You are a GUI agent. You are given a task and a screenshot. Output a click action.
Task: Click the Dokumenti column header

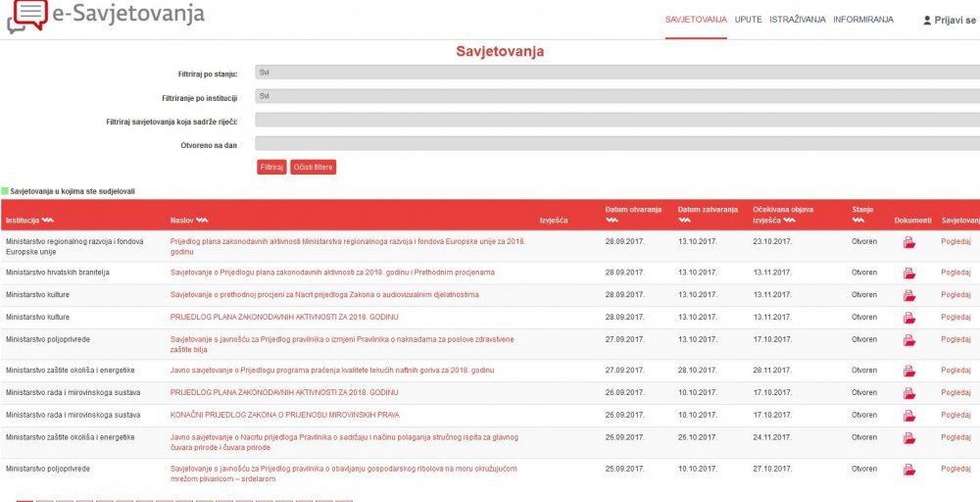coord(912,220)
